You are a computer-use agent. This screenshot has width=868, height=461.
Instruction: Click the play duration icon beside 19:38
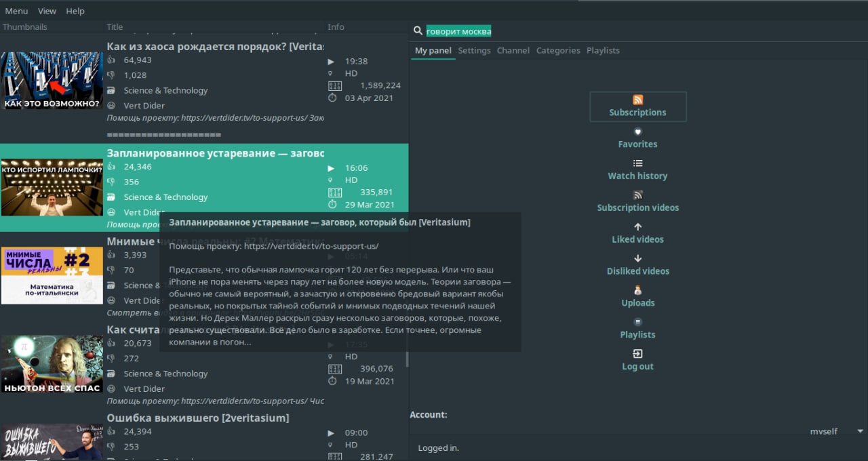[x=331, y=61]
